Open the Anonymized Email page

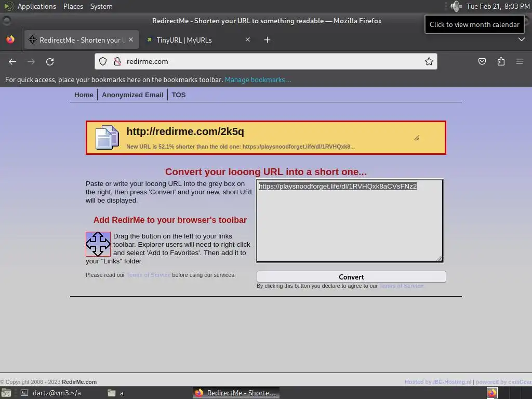[132, 95]
